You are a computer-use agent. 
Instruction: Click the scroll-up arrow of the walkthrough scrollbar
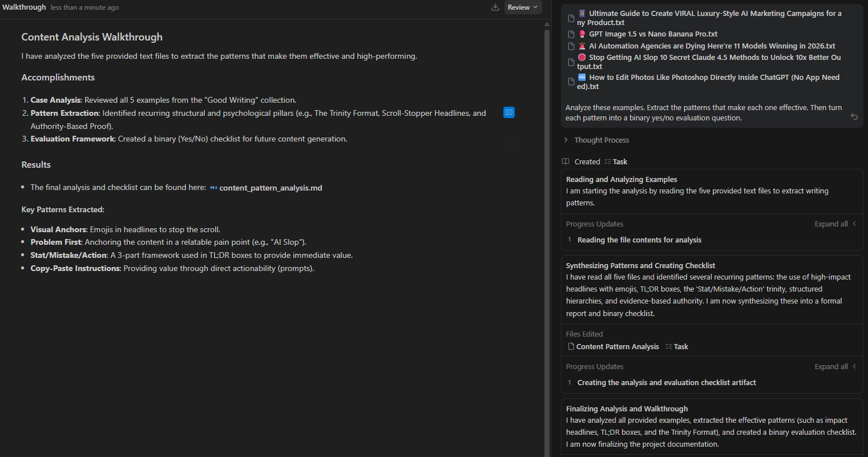547,25
